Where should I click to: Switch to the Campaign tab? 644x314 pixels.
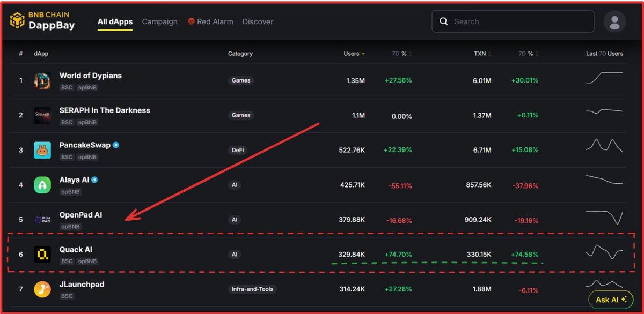pyautogui.click(x=159, y=21)
